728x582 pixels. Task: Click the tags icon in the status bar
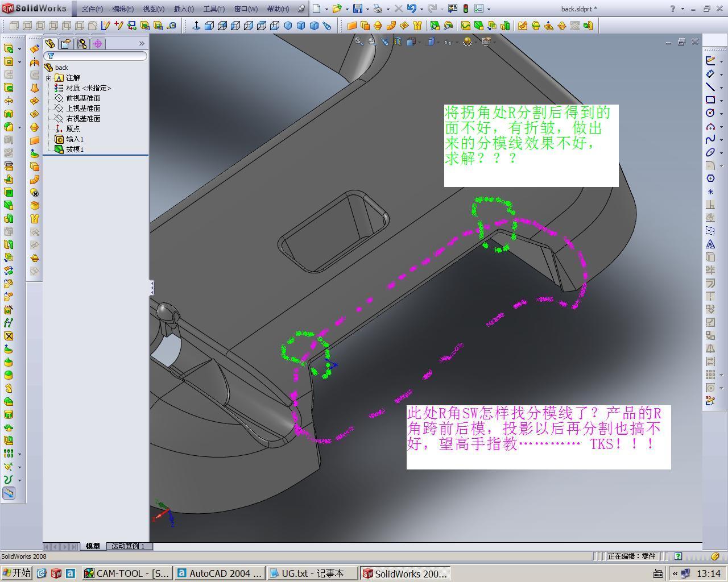(715, 556)
